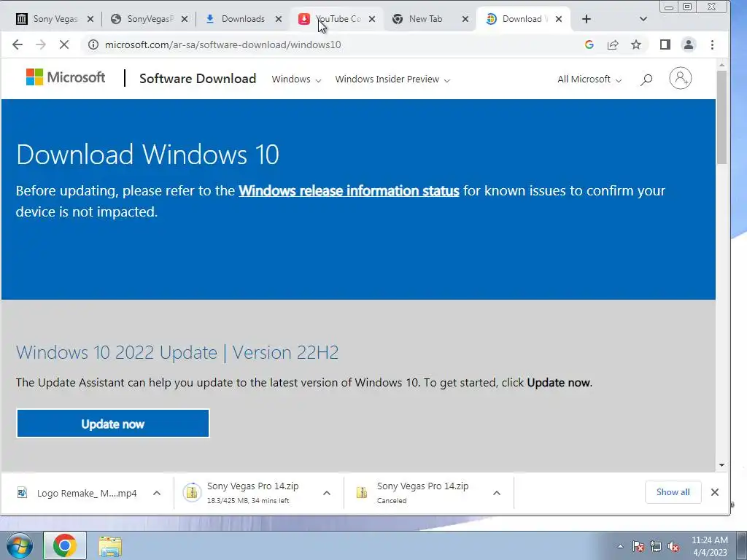Expand the All Microsoft dropdown
Image resolution: width=747 pixels, height=560 pixels.
coord(589,79)
